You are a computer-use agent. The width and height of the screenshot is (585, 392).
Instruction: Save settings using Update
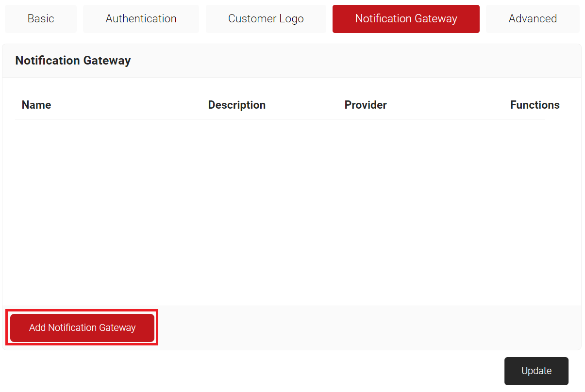pyautogui.click(x=536, y=371)
